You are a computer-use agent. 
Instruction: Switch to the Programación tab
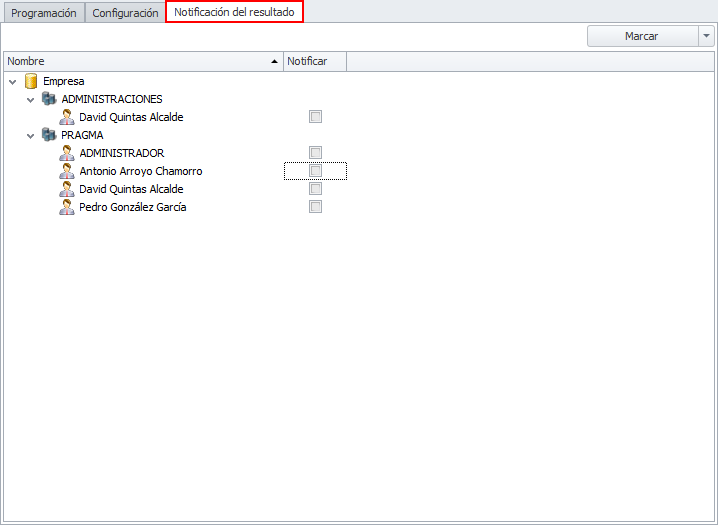click(44, 13)
